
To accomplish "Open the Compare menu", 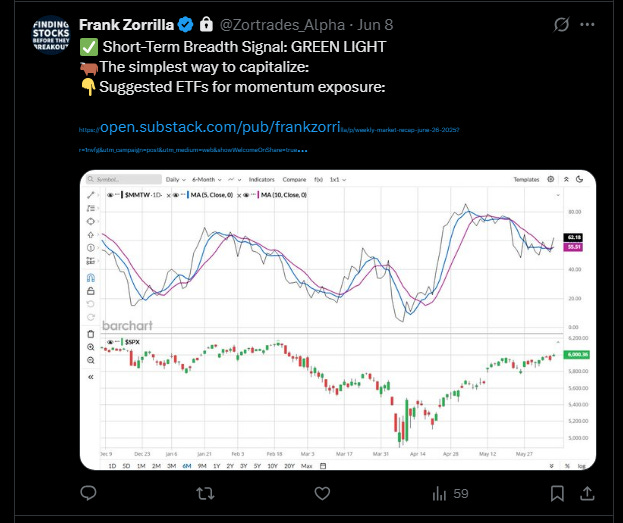I will [294, 180].
